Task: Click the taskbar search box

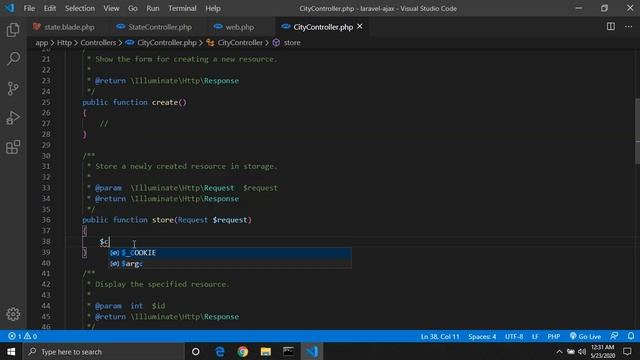Action: [104, 351]
